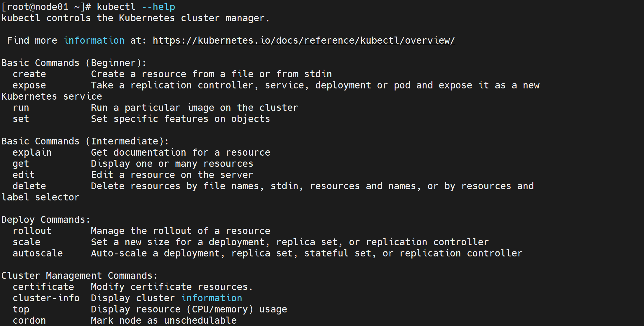Click 'Manage the rollout of a resource'
This screenshot has width=644, height=326.
click(x=181, y=231)
